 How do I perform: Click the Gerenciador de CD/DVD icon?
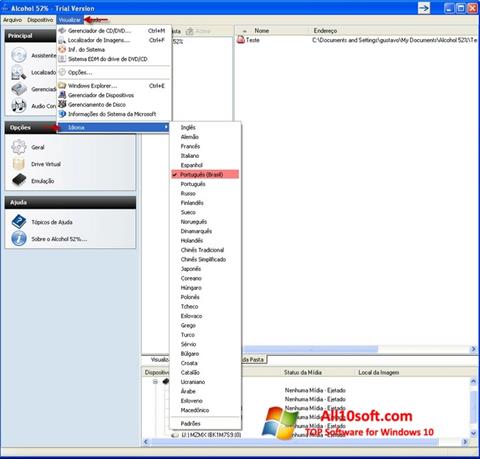tap(62, 31)
